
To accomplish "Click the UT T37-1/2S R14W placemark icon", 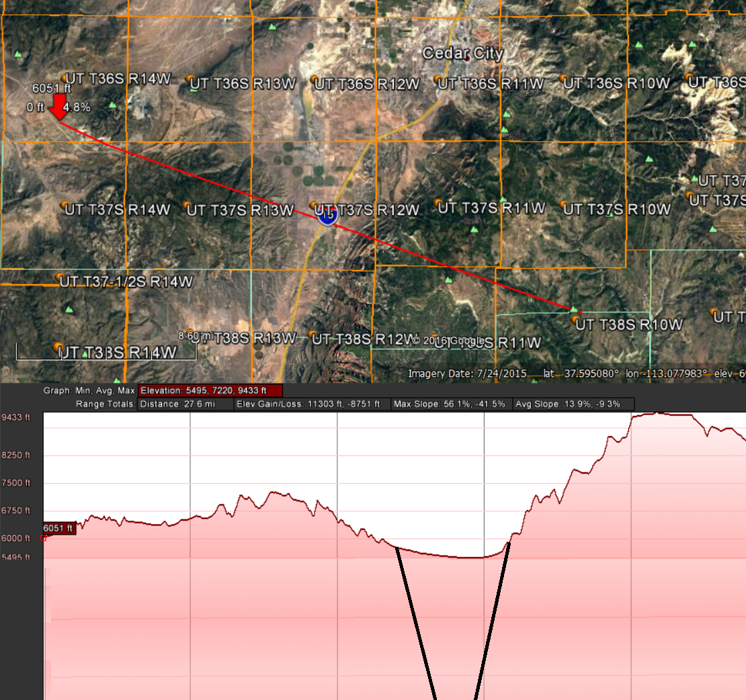I will [59, 277].
